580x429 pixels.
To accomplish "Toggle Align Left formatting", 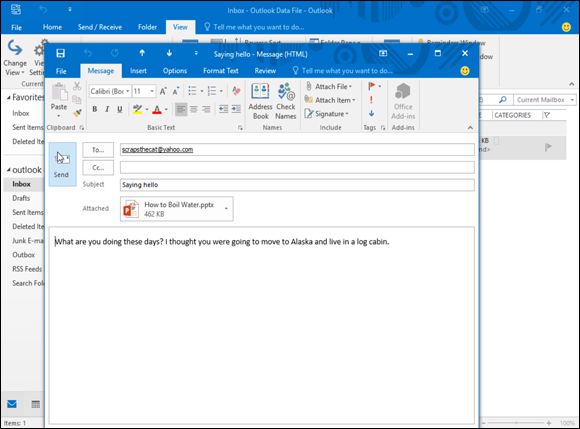I will coord(181,109).
